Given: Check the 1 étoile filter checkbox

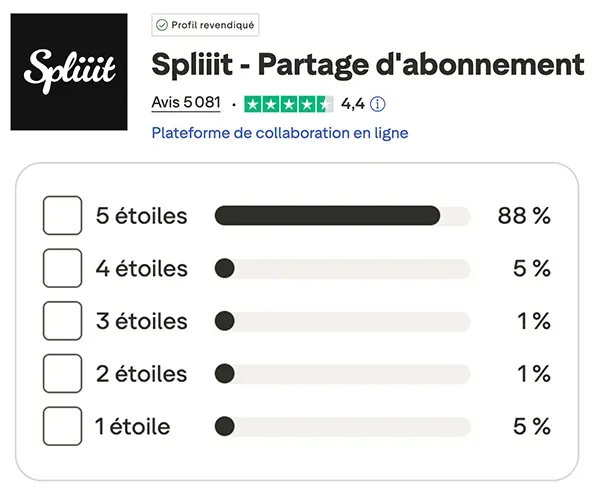Looking at the screenshot, I should (x=63, y=427).
